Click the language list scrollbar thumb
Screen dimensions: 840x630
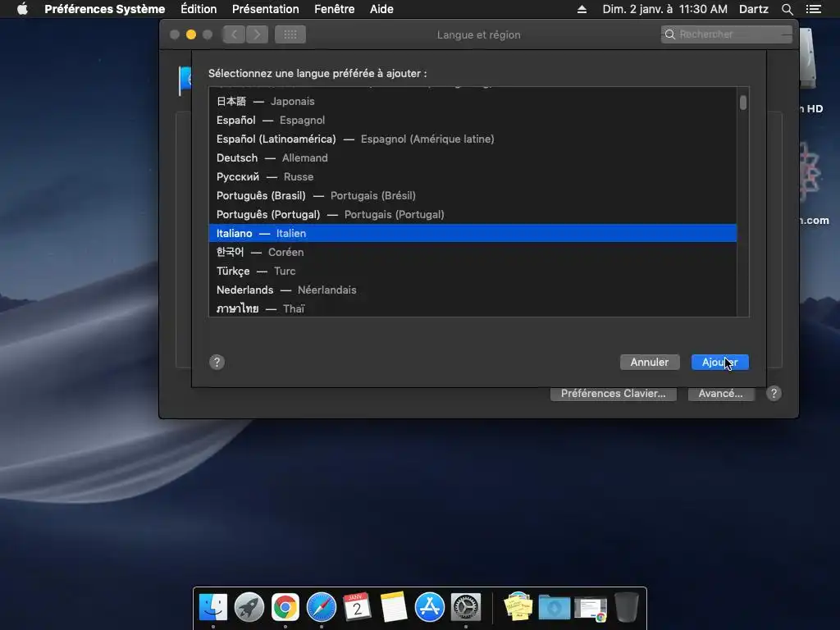pos(743,103)
